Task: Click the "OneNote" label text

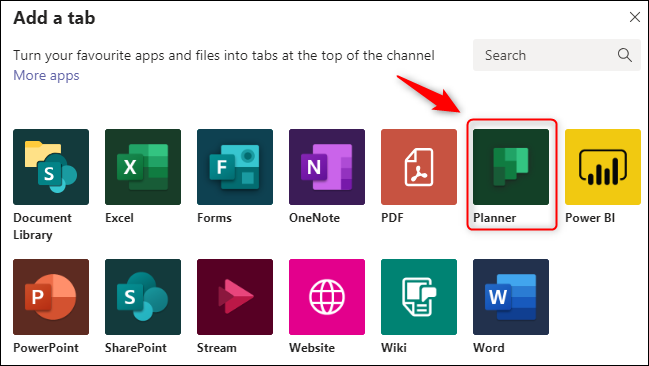Action: [x=314, y=218]
